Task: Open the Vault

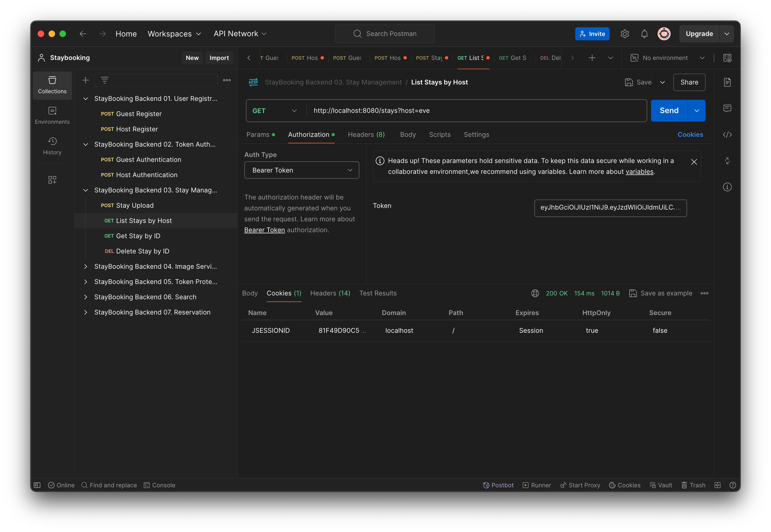Action: (661, 485)
